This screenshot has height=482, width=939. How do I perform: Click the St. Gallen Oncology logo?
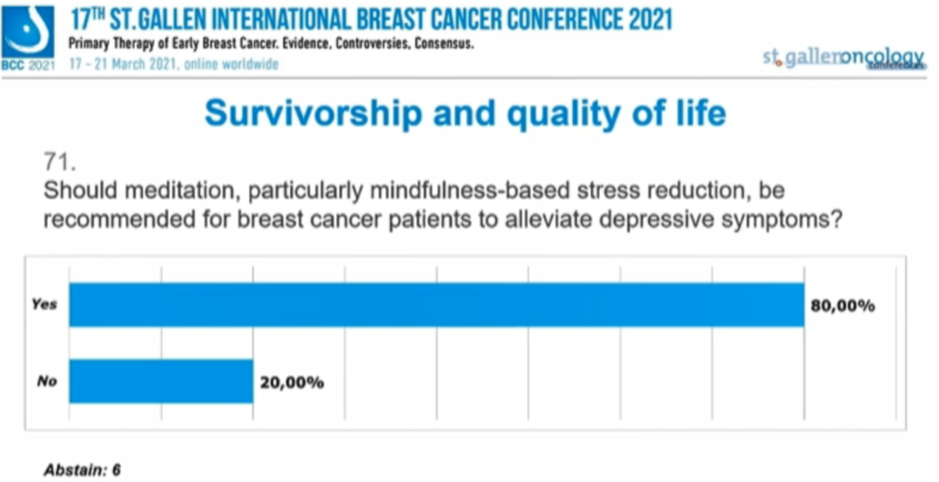click(x=843, y=58)
